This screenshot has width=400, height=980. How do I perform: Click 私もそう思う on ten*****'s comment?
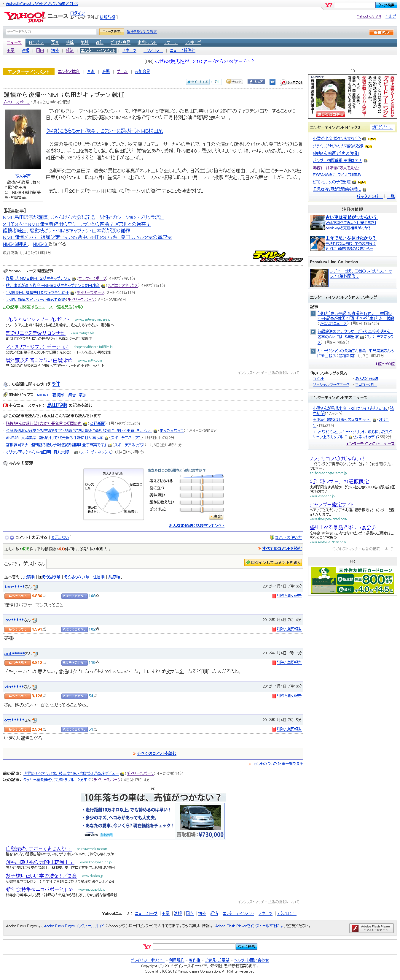click(17, 596)
